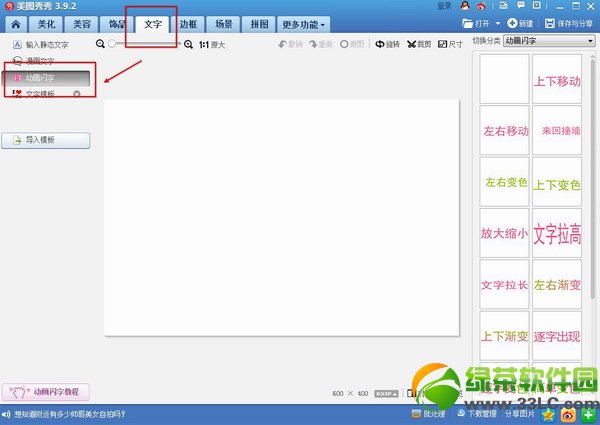Choose the 来回撞墙 animation effect
600x425 pixels.
pos(557,130)
